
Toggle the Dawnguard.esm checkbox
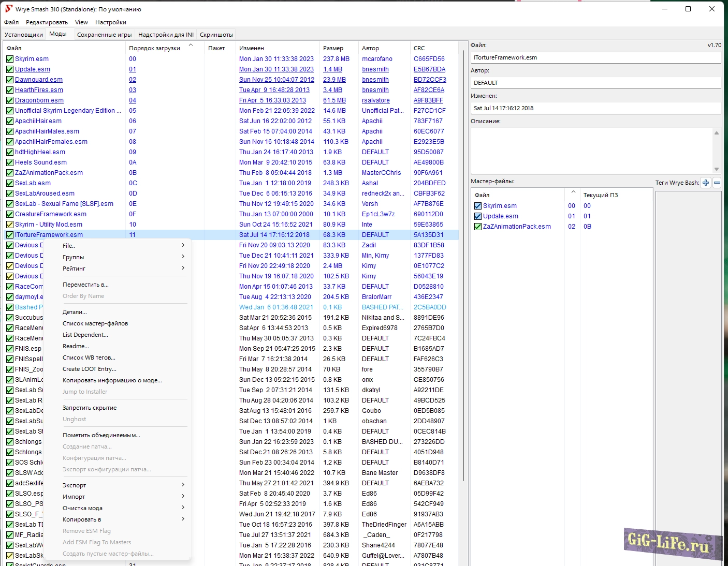click(x=10, y=80)
